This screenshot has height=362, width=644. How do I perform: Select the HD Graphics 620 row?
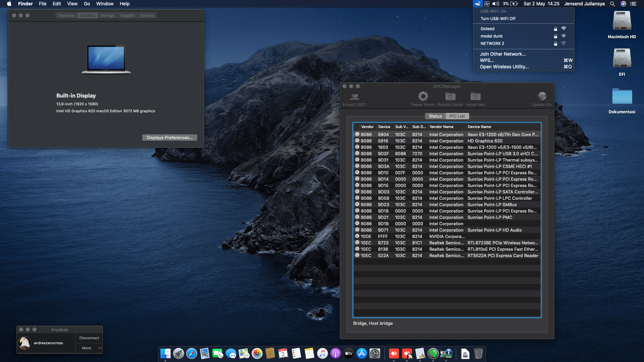coord(447,141)
